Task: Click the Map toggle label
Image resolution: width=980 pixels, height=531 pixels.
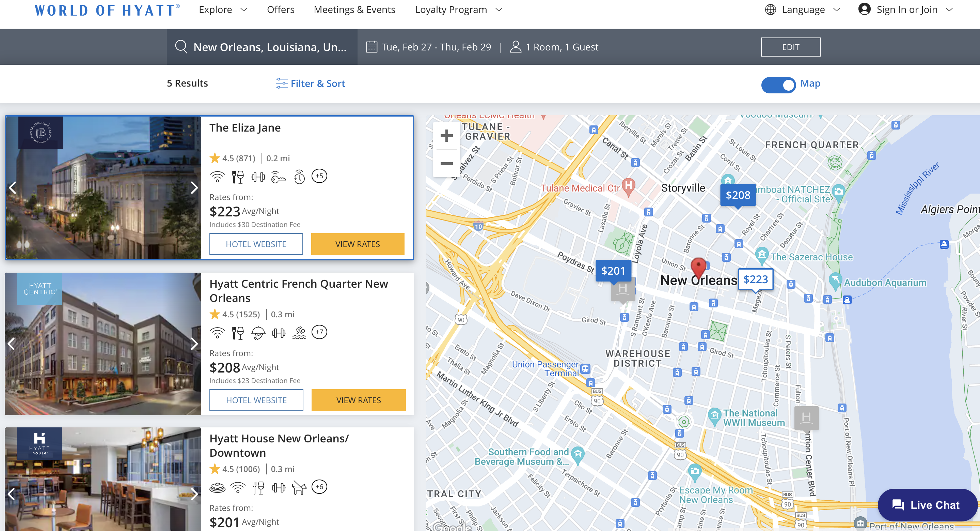Action: point(810,84)
